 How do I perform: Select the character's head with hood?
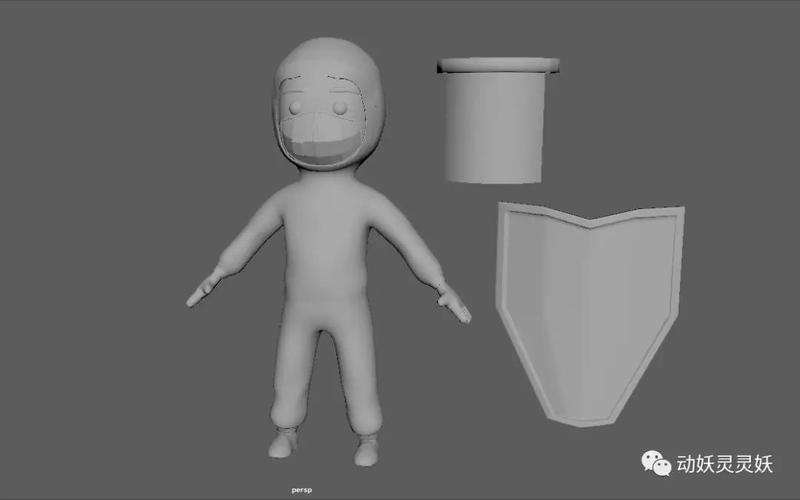[x=328, y=104]
